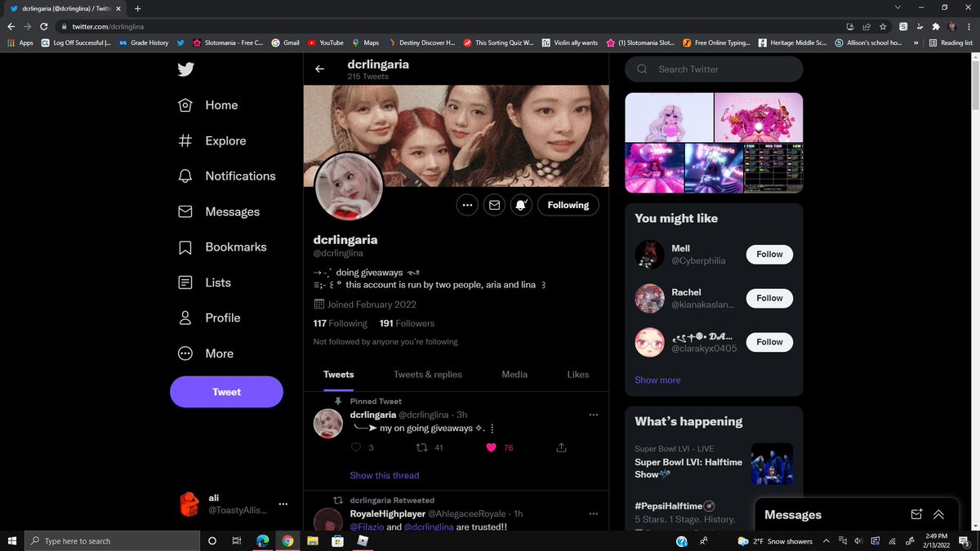Viewport: 980px width, 551px height.
Task: Send dcrlingaria a direct message
Action: 494,205
